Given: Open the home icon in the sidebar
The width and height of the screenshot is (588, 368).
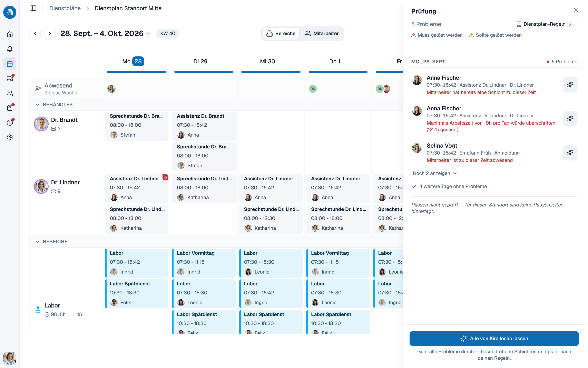Looking at the screenshot, I should 10,34.
